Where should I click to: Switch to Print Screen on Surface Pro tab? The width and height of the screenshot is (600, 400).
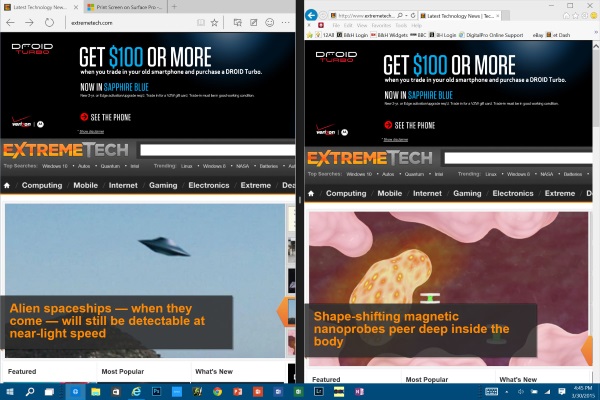(x=126, y=7)
